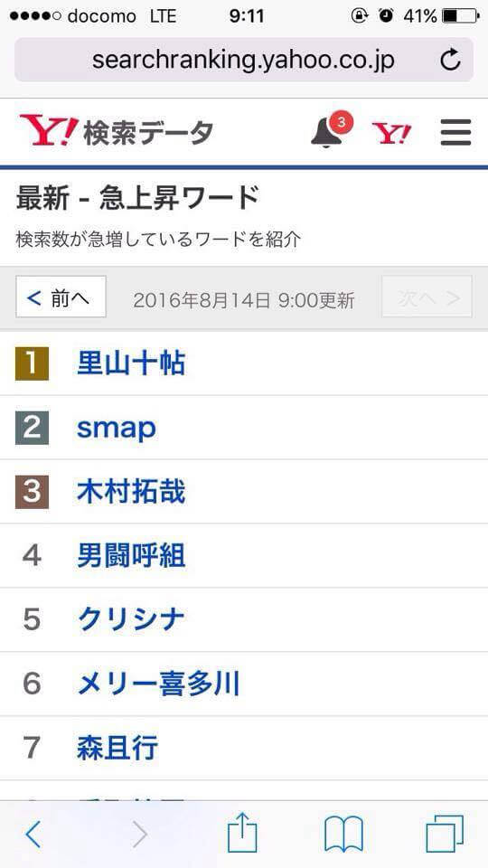Open Safari bookmarks book icon
Screen dimensions: 488x868
coord(343,834)
